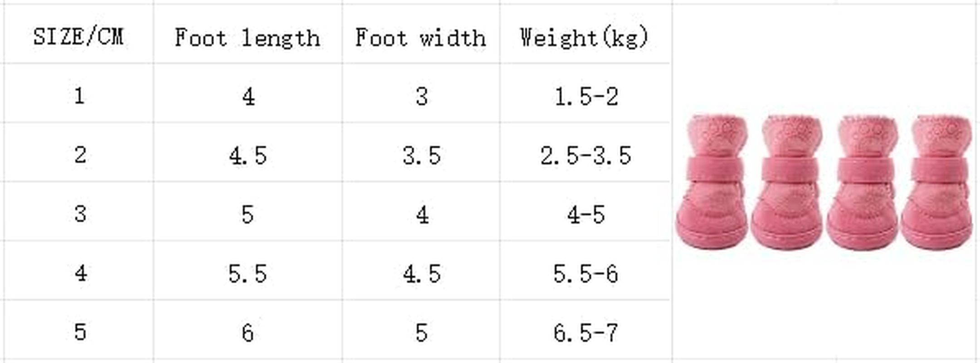Click the third pink boot from left
Screen dimensions: 980x363
(x=863, y=181)
